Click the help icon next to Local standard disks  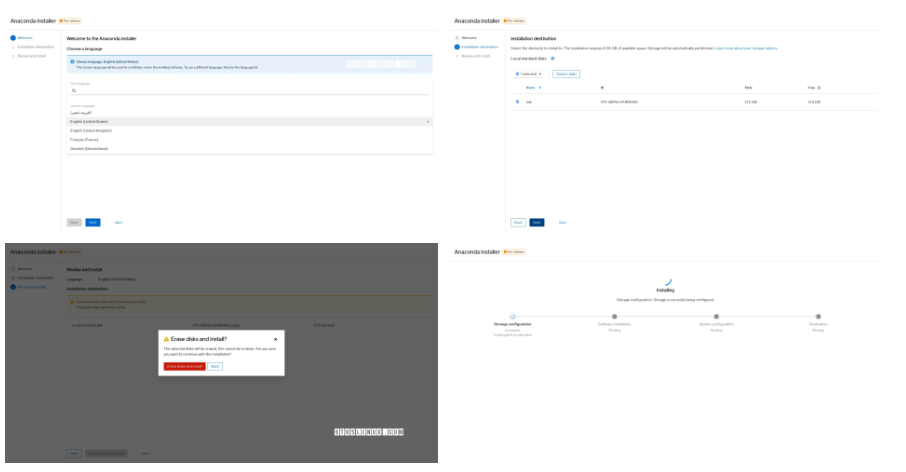coord(552,59)
